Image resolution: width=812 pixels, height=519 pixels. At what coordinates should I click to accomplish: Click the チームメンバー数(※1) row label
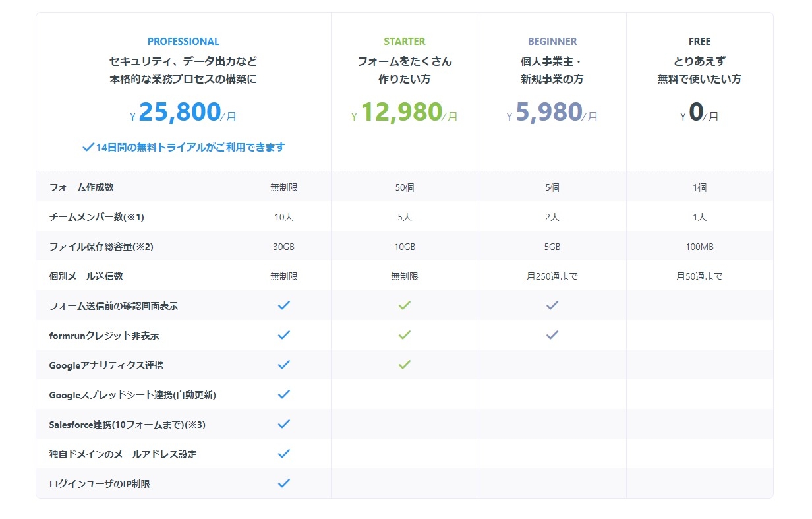[96, 217]
